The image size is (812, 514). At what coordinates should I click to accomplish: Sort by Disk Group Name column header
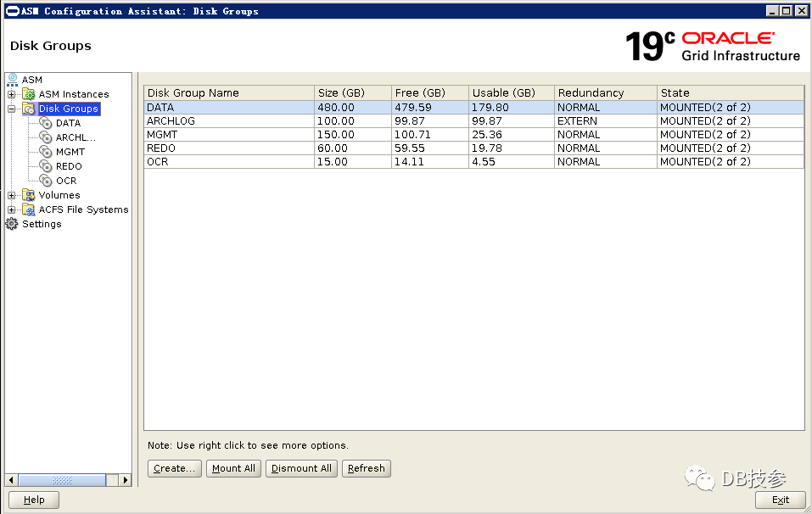(x=229, y=93)
